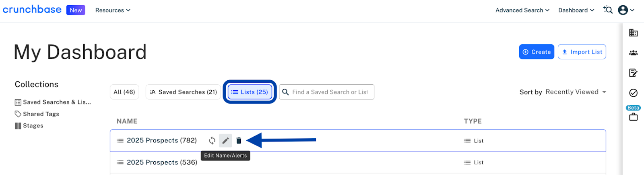644x175 pixels.
Task: Click the Import List button
Action: click(582, 52)
